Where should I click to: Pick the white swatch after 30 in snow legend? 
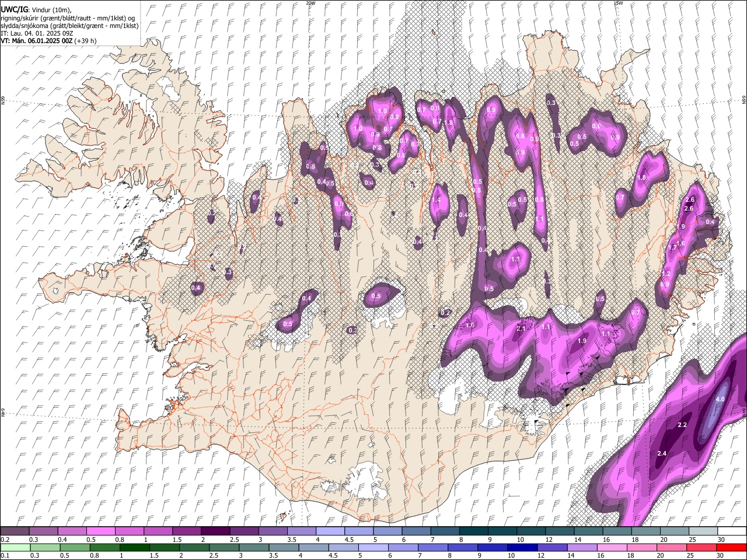click(x=732, y=531)
